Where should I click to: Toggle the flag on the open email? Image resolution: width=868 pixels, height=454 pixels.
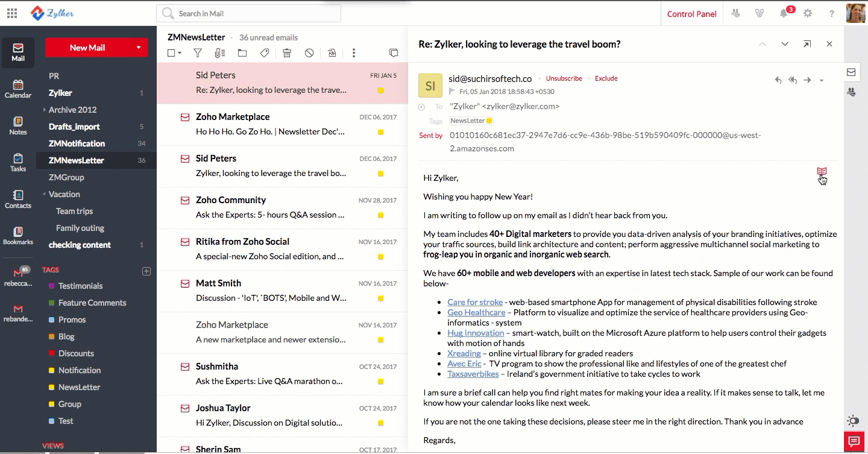pos(452,92)
